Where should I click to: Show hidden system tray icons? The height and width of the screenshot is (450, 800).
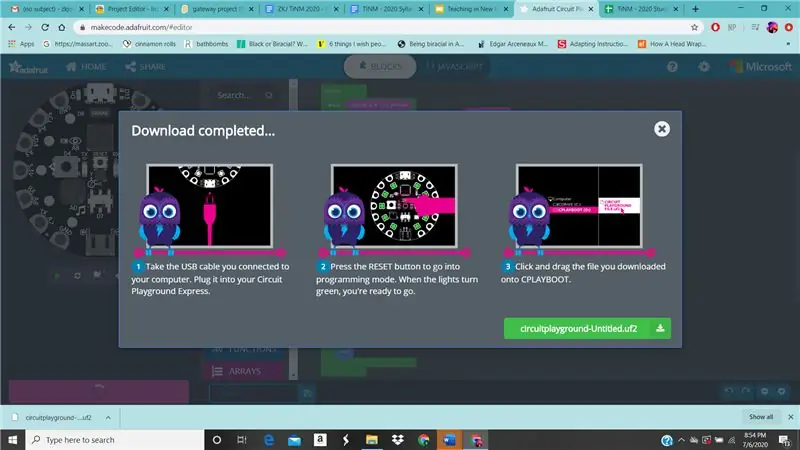coord(682,440)
